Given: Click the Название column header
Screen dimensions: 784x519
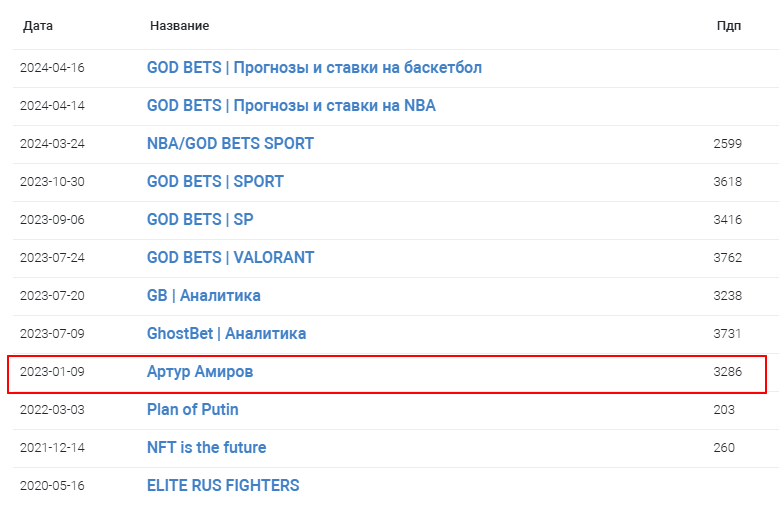Looking at the screenshot, I should click(180, 26).
